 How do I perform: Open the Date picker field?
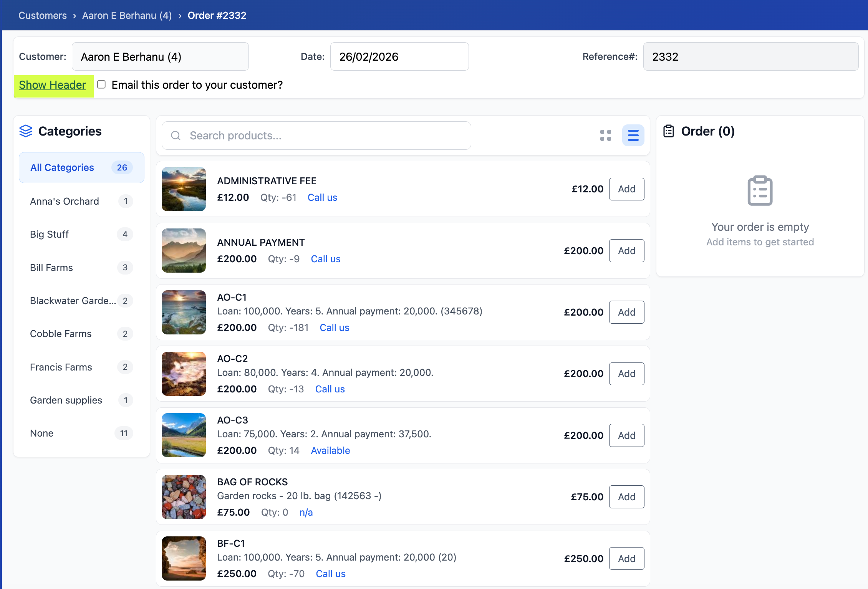click(399, 57)
